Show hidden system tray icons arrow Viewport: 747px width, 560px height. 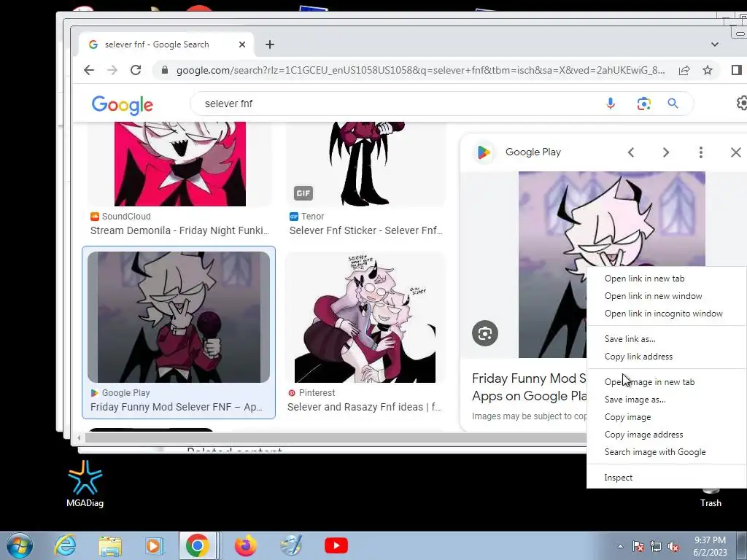620,546
